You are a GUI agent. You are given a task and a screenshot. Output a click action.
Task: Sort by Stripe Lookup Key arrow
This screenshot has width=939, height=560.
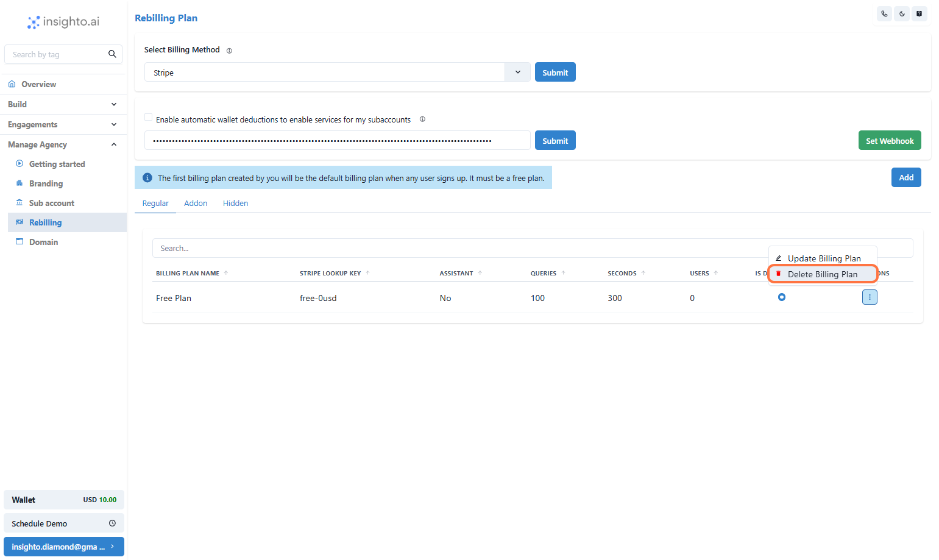[x=367, y=273]
